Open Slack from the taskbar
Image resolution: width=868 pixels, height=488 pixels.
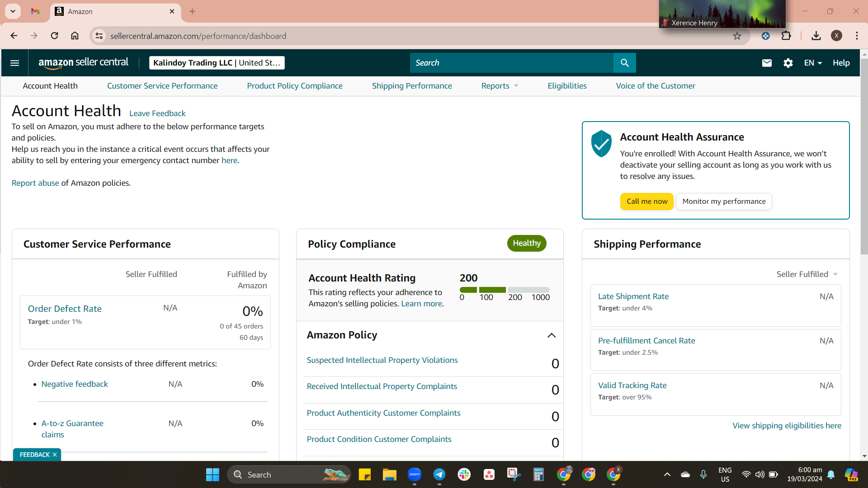(x=464, y=474)
